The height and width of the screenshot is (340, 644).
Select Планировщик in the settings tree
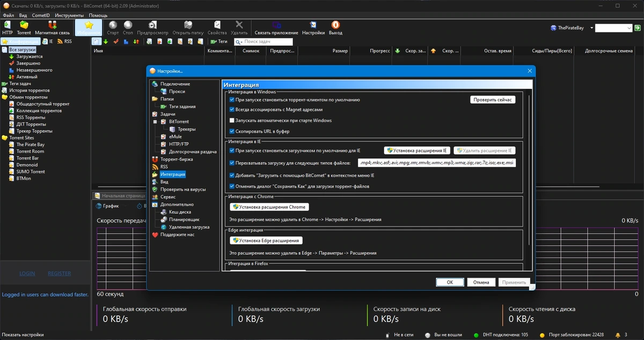tap(180, 219)
